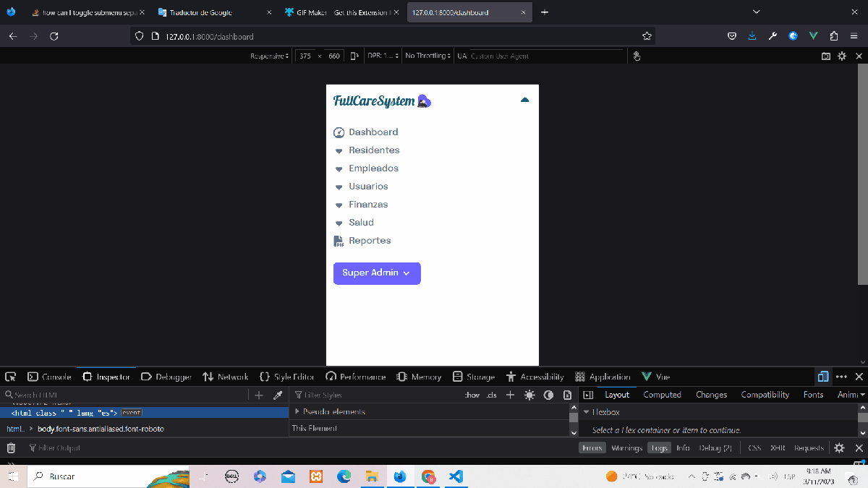Click the Firefox downloads icon
The width and height of the screenshot is (868, 488).
click(752, 36)
